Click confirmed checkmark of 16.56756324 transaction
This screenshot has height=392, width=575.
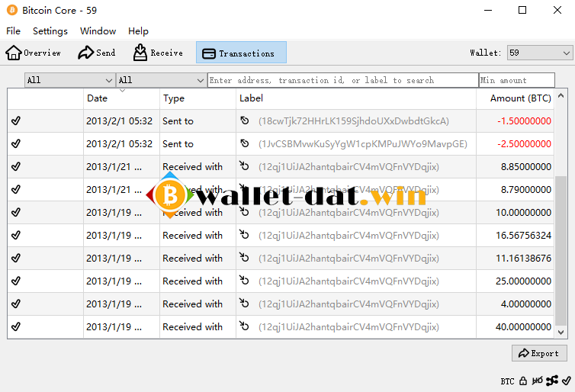tap(16, 235)
